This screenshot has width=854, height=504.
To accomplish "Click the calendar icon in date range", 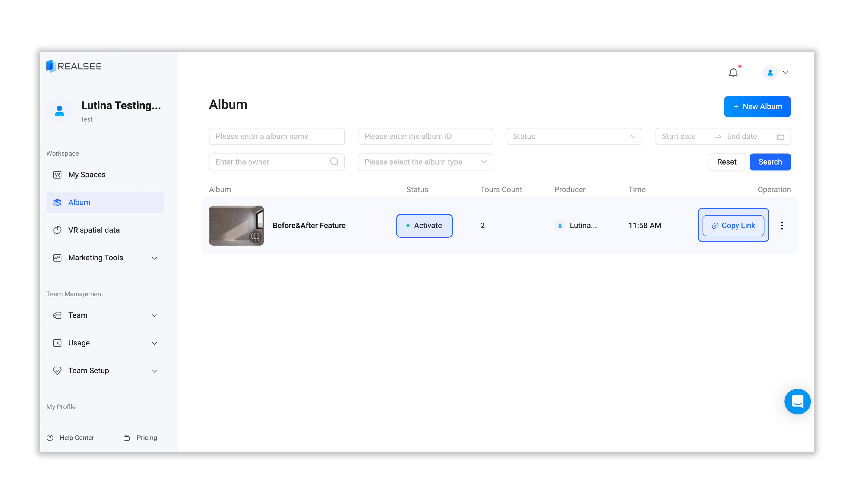I will 780,137.
